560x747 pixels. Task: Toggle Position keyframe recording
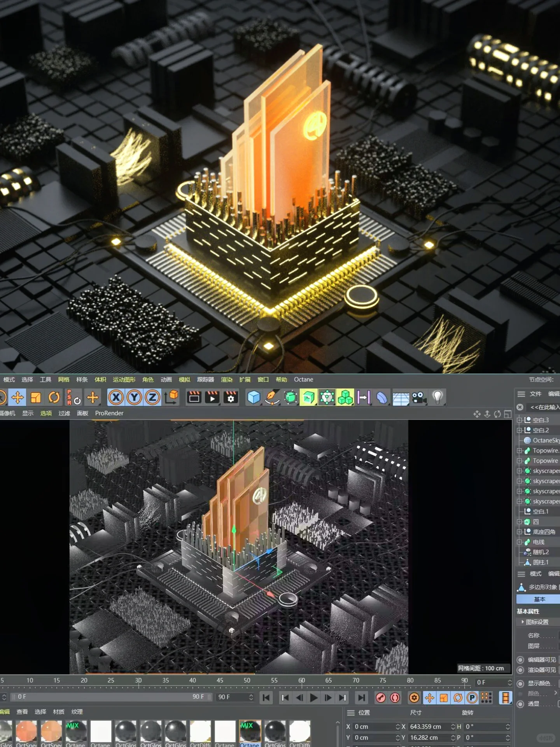pos(429,698)
